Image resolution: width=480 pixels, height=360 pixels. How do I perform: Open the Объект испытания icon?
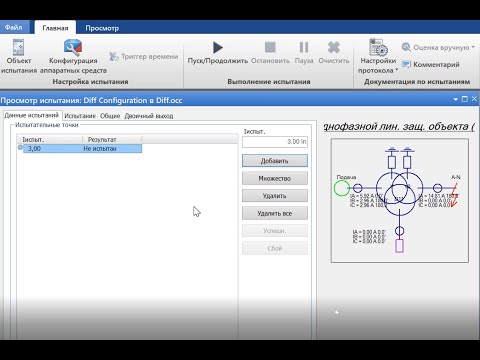pos(18,48)
